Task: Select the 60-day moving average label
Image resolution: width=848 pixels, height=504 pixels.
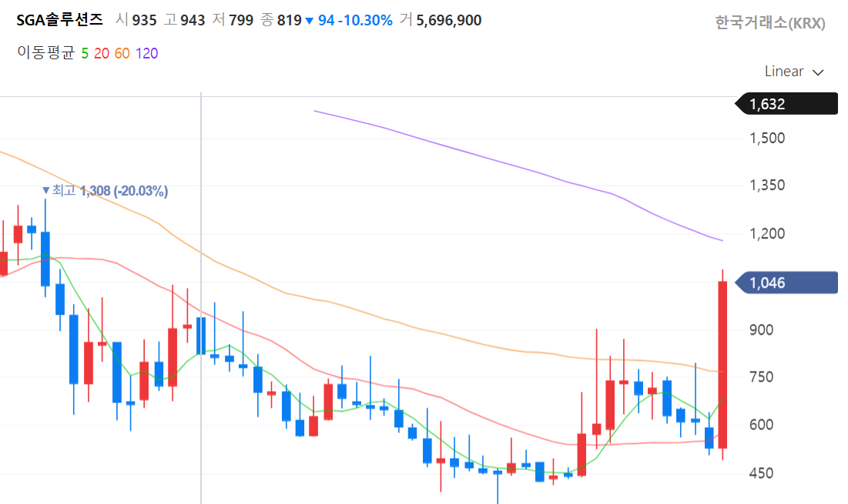Action: [x=122, y=54]
